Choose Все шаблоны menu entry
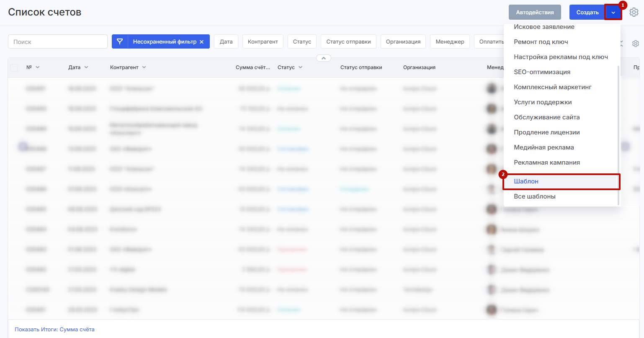This screenshot has height=338, width=644. (534, 196)
